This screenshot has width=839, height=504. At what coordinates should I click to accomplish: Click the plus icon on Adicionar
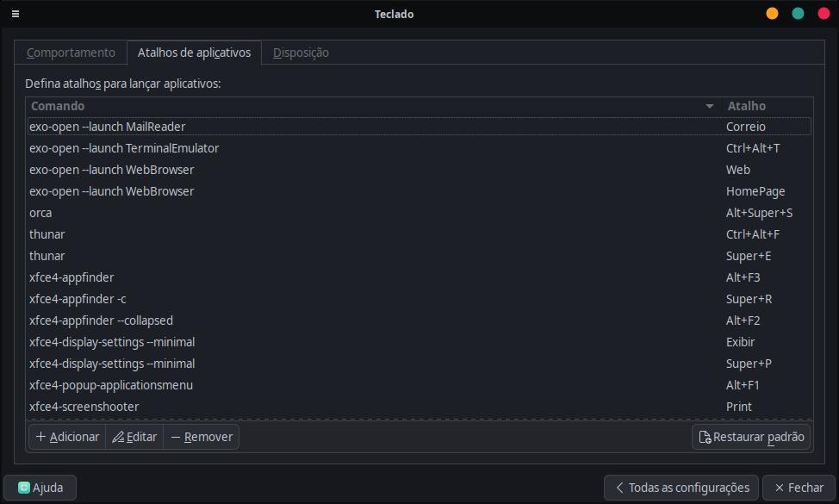click(40, 437)
